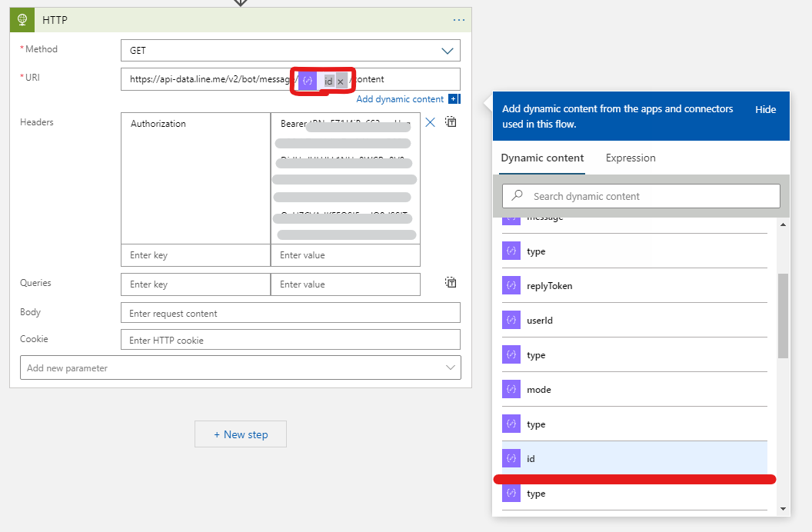Click the Search dynamic content box
This screenshot has height=532, width=812.
tap(641, 196)
